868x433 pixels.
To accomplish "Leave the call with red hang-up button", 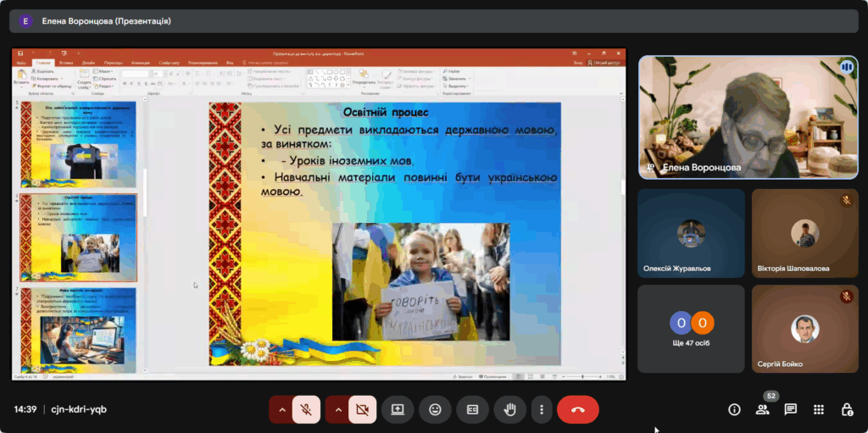I will [577, 409].
